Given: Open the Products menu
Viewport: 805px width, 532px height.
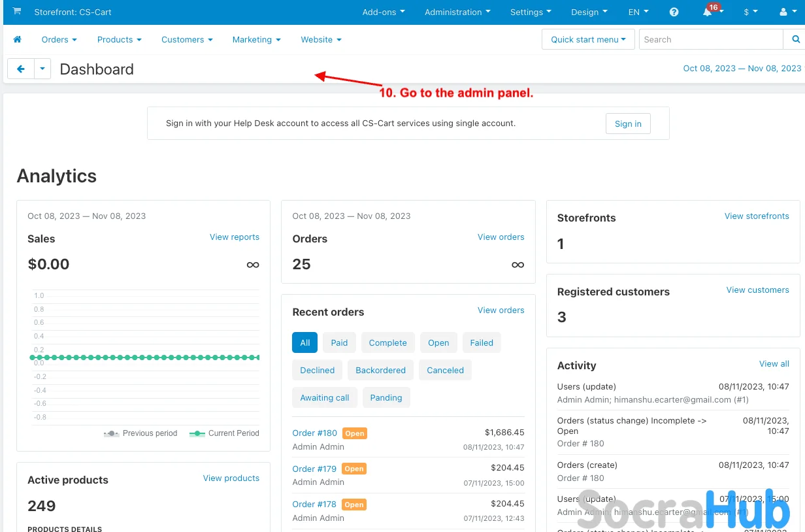Looking at the screenshot, I should point(119,40).
